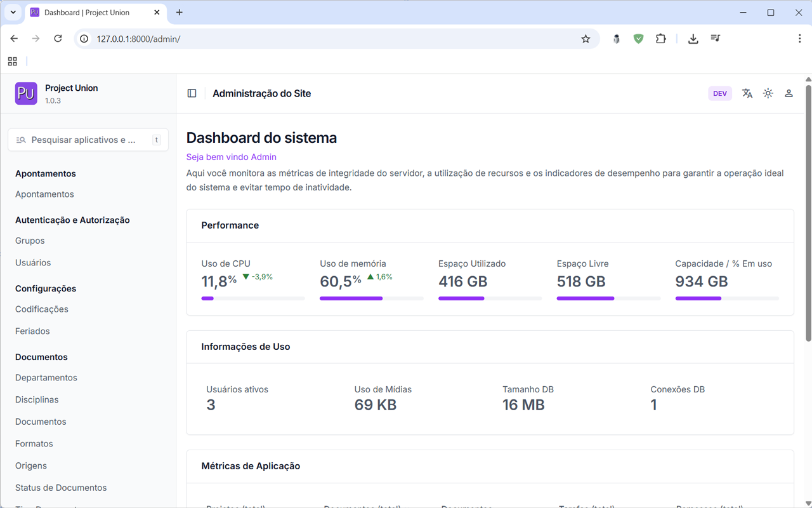Image resolution: width=812 pixels, height=508 pixels.
Task: Open the media controls icon in toolbar
Action: [x=716, y=39]
